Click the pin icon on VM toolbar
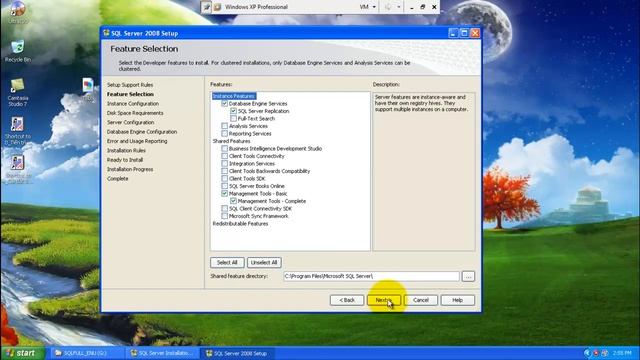The width and height of the screenshot is (640, 360). pos(206,7)
